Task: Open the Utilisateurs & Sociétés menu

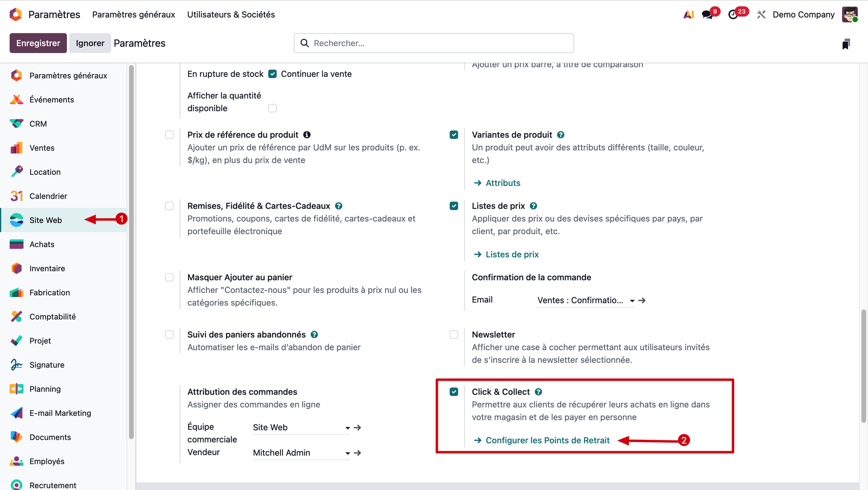Action: (x=231, y=14)
